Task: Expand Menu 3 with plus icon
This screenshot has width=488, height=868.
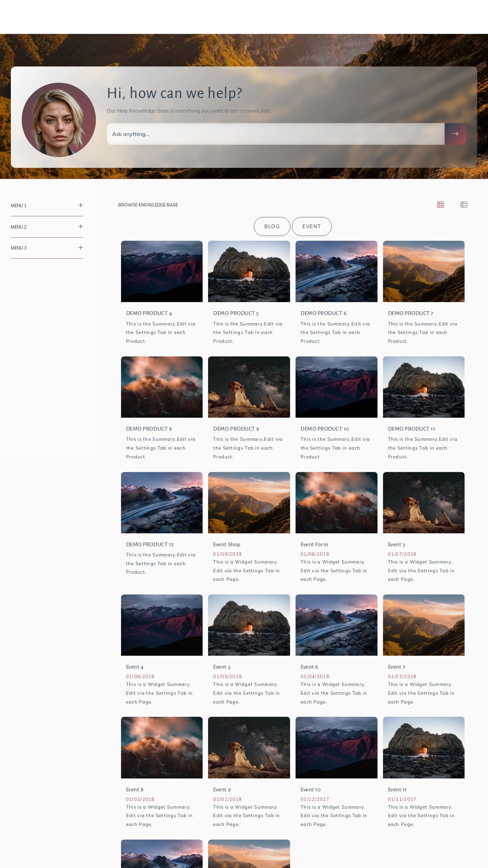Action: click(x=80, y=248)
